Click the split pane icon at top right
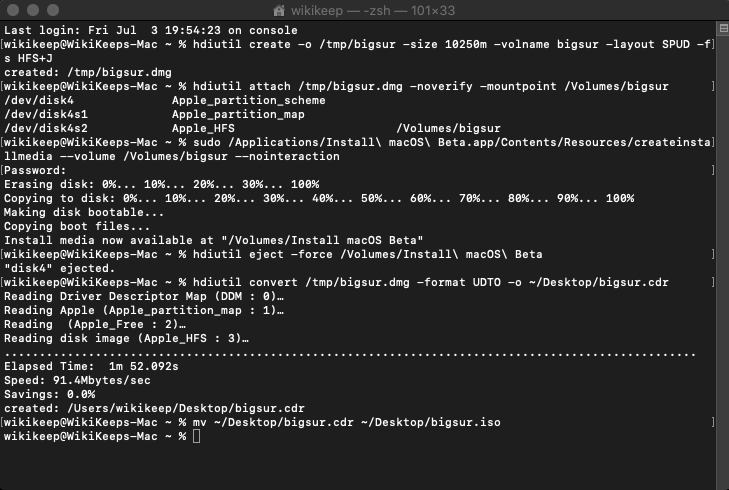Image resolution: width=729 pixels, height=490 pixels. 723,28
